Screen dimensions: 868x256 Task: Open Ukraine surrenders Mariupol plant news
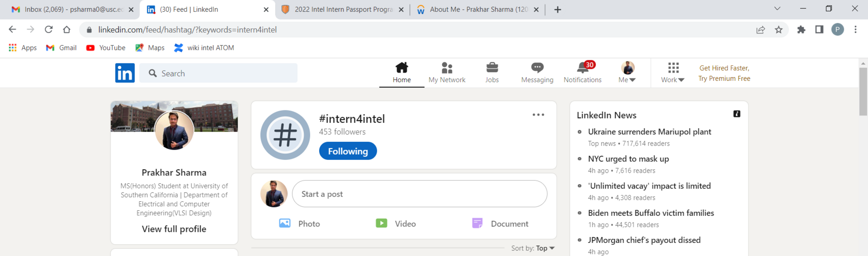click(x=649, y=132)
